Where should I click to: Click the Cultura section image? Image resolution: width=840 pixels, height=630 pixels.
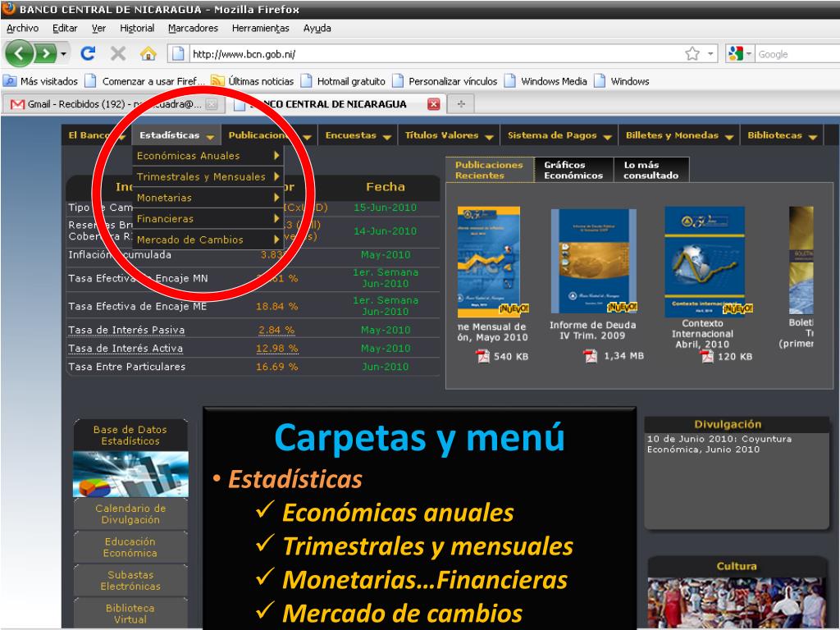point(736,603)
